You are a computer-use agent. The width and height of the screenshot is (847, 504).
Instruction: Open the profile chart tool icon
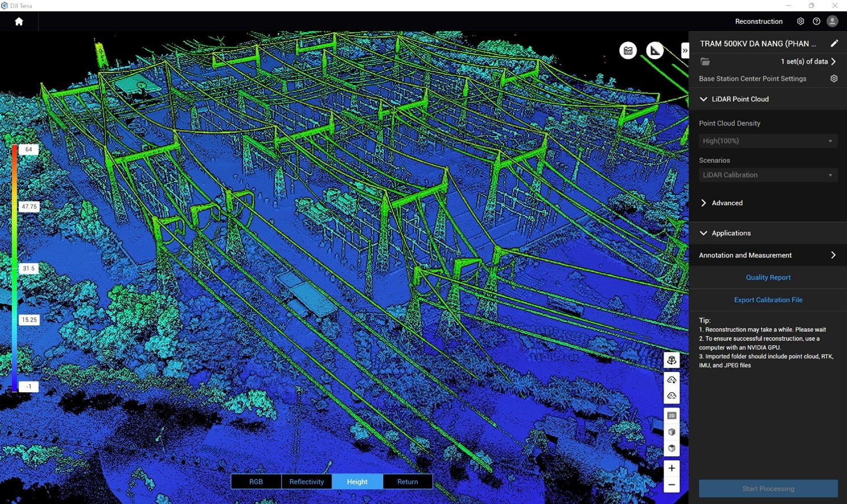pos(628,51)
